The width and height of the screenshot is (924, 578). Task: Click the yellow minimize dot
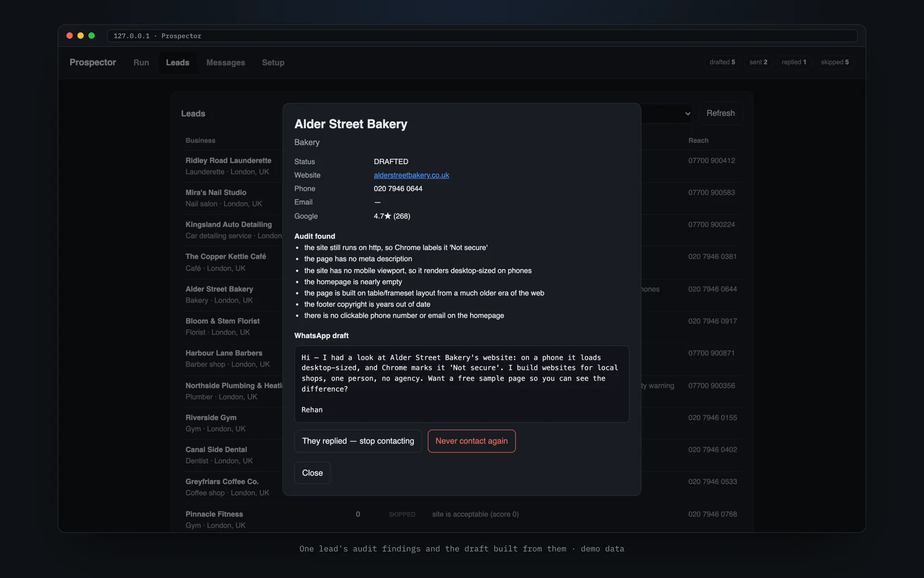(80, 36)
